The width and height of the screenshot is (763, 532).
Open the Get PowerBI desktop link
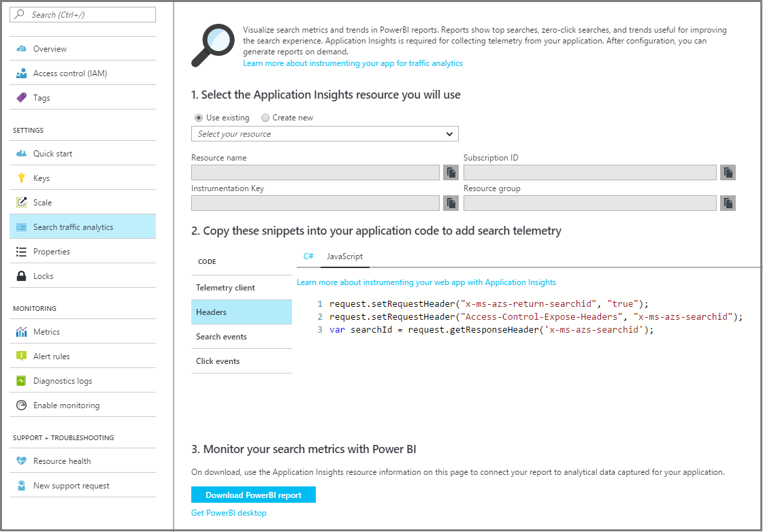229,513
